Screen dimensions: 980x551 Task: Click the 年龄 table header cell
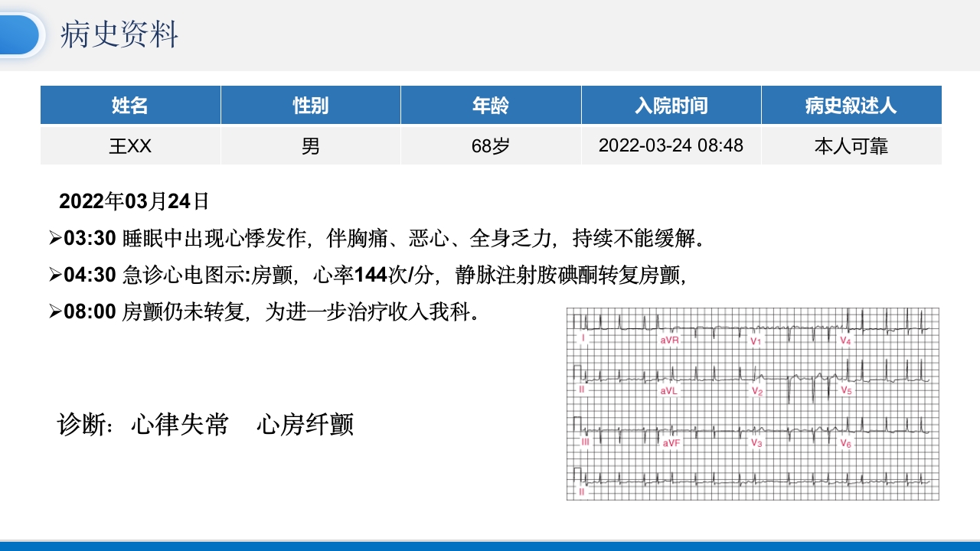[491, 105]
